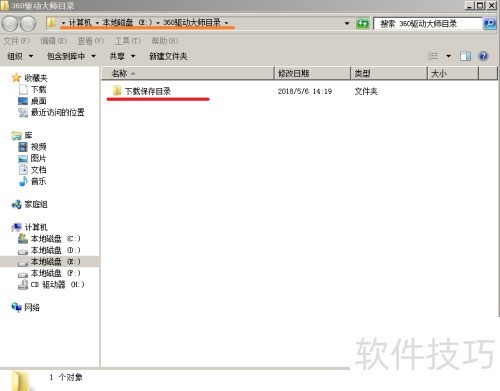Click the change view icon
Screen dimensions: 500x391
(433, 56)
